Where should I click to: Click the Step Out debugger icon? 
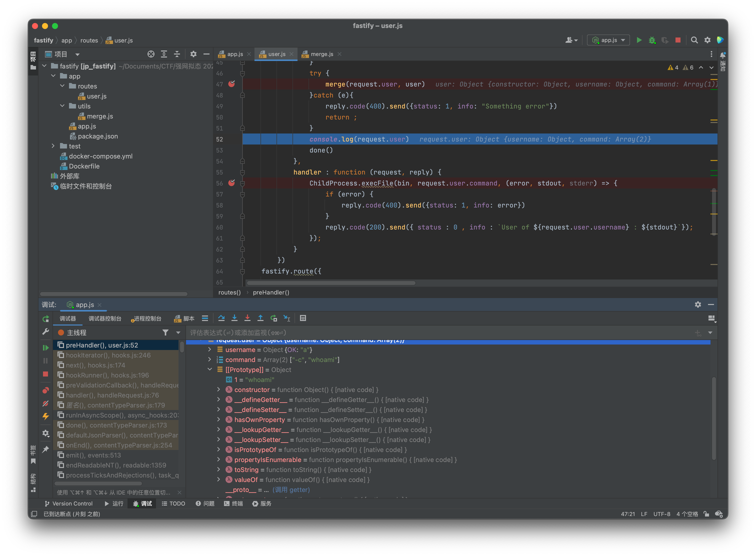pos(260,318)
